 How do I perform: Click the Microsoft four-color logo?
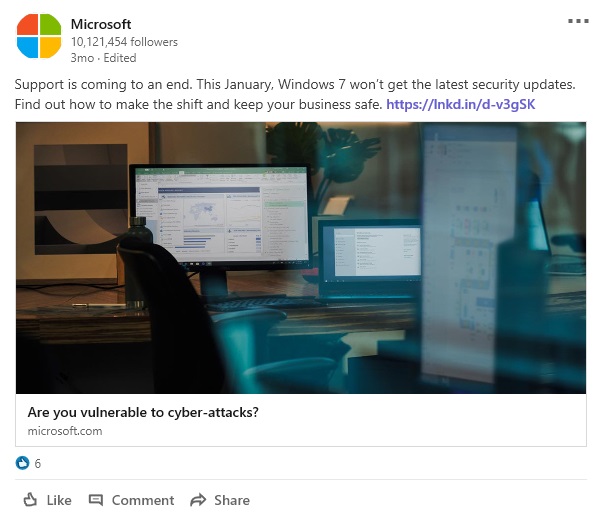tap(39, 36)
